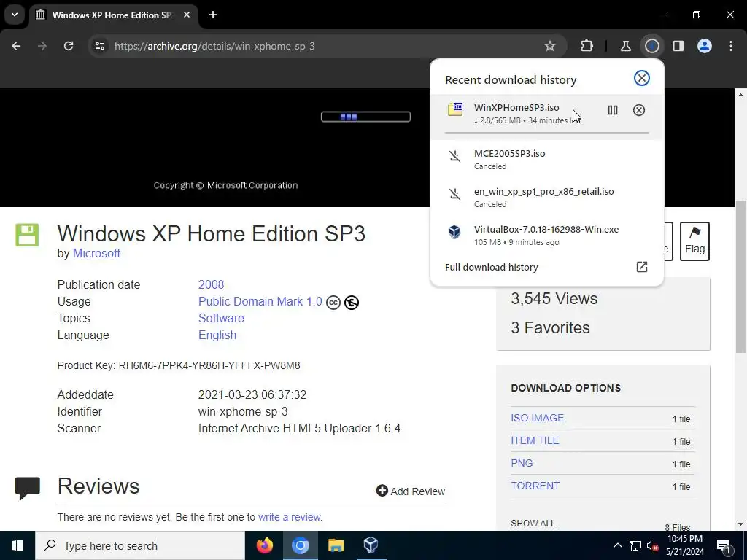
Task: Click the downloads progress icon in toolbar
Action: click(x=651, y=46)
